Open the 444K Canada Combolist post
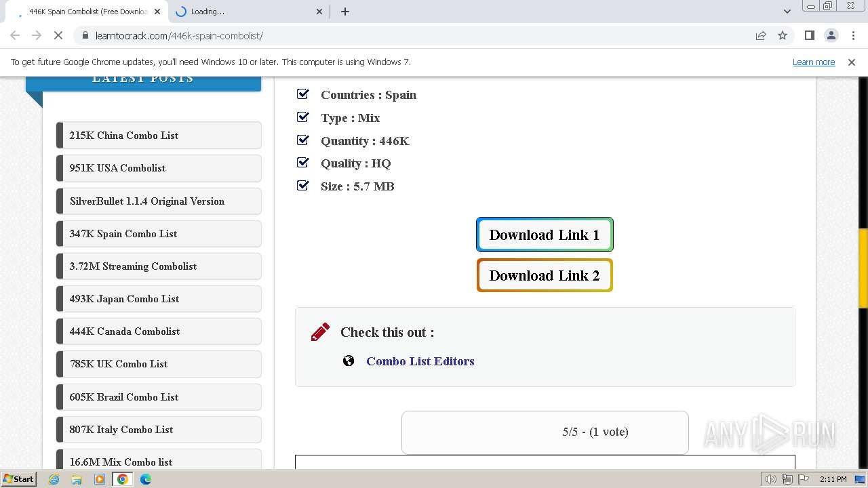Viewport: 868px width, 488px height. pos(159,331)
